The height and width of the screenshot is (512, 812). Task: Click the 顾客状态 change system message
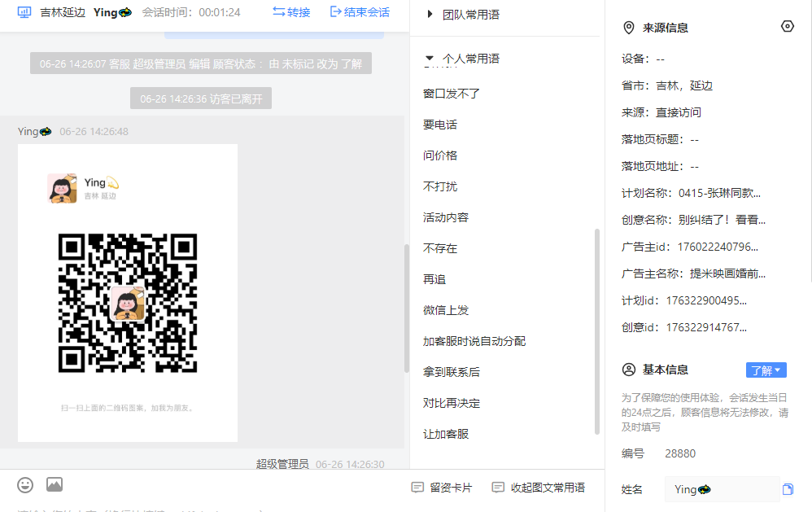pyautogui.click(x=201, y=63)
